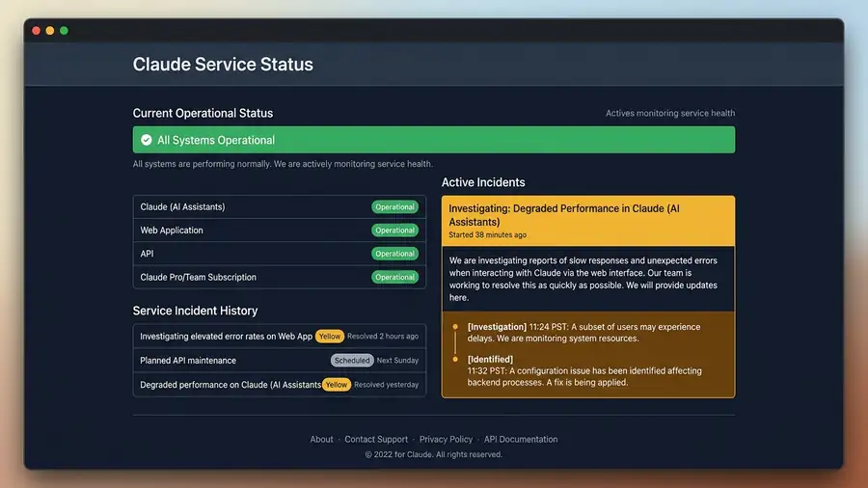Select the Claude (AI Assistants) service row text
The height and width of the screenshot is (488, 868).
(x=182, y=207)
